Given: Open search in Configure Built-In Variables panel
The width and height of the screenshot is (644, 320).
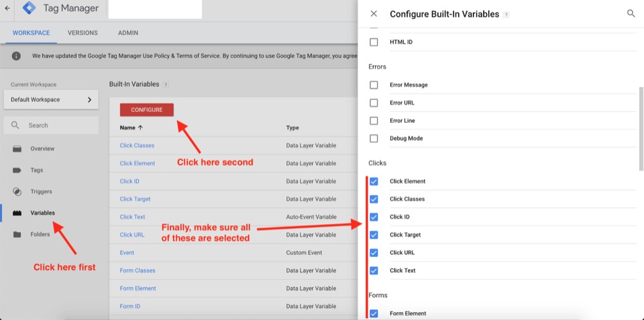Looking at the screenshot, I should (631, 13).
